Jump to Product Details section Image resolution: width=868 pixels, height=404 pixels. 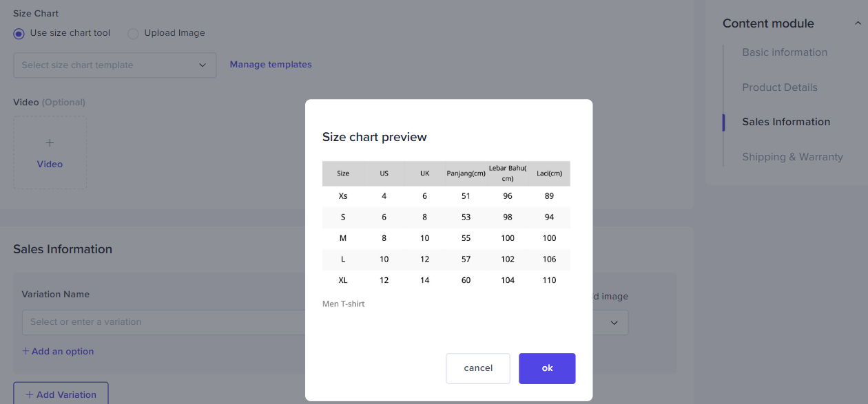pyautogui.click(x=780, y=87)
